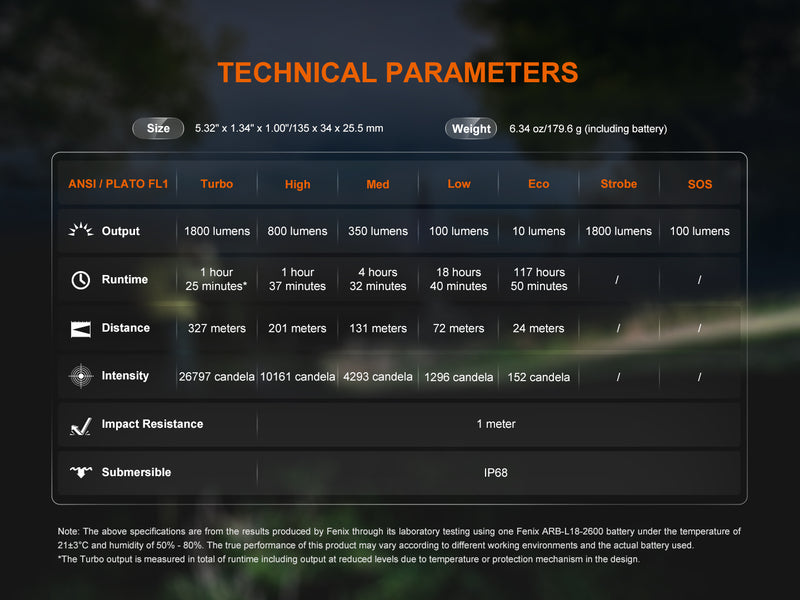Pick the Eco column header
The width and height of the screenshot is (800, 600).
539,184
